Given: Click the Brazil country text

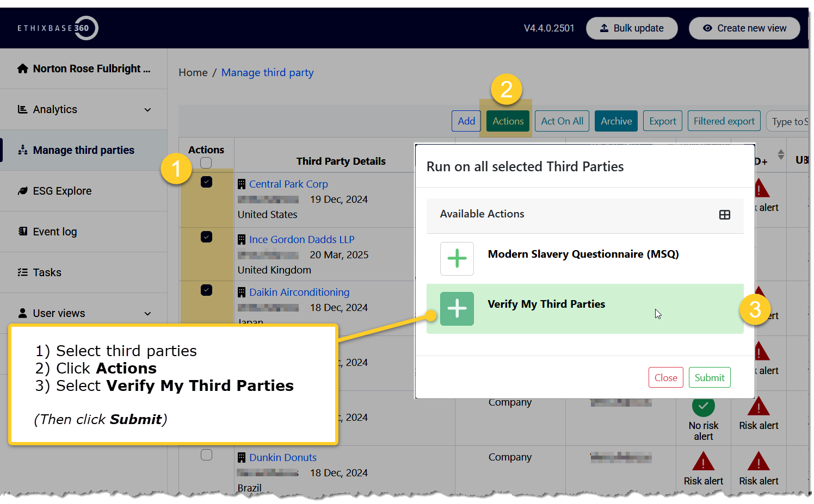Looking at the screenshot, I should tap(249, 488).
